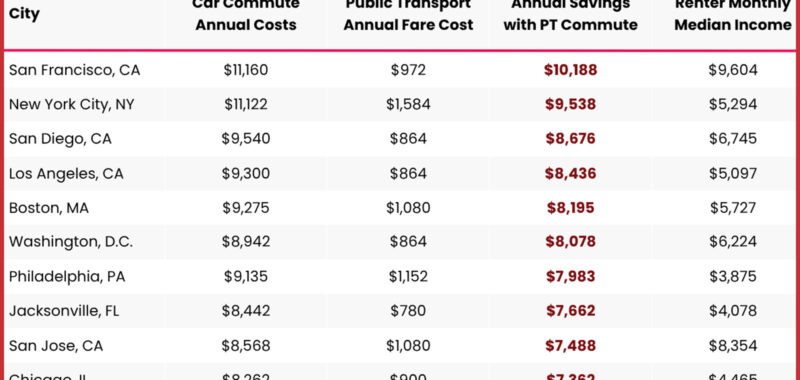The image size is (800, 380).
Task: Select the San Diego, CA city cell
Action: (x=60, y=139)
